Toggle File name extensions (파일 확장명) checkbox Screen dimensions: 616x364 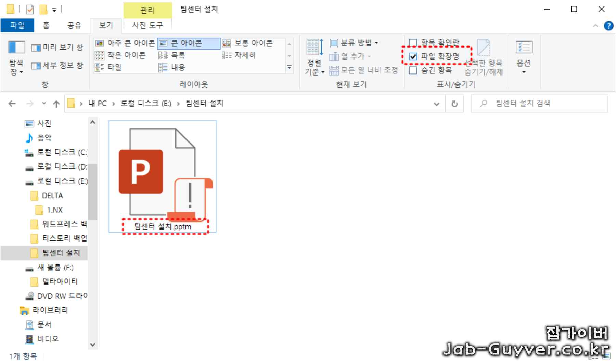pos(413,56)
